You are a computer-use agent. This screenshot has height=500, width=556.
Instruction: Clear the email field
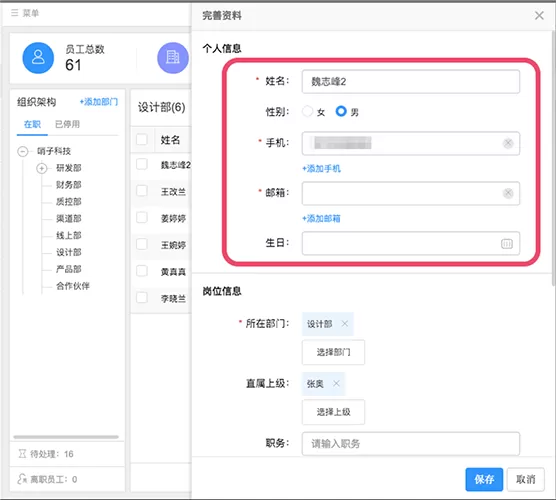pyautogui.click(x=508, y=193)
